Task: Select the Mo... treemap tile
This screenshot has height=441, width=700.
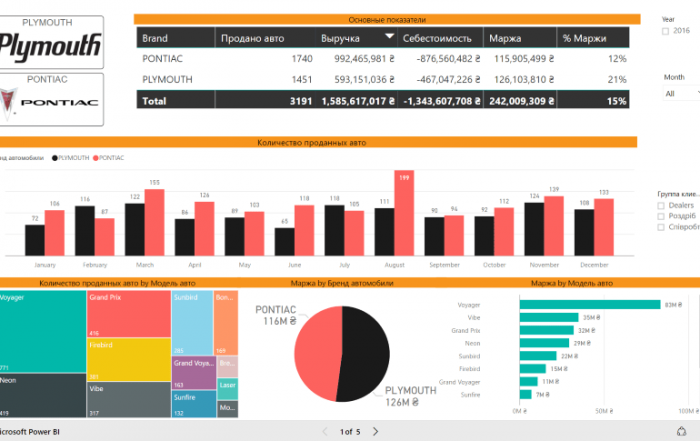Action: click(x=228, y=409)
